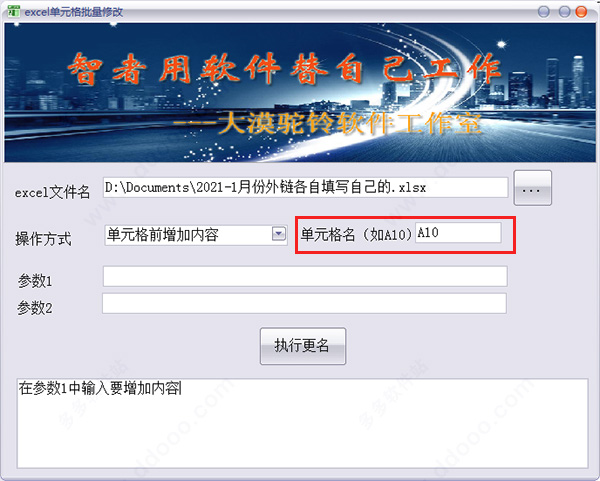
Task: Click into the 参数1 text field
Action: click(305, 276)
